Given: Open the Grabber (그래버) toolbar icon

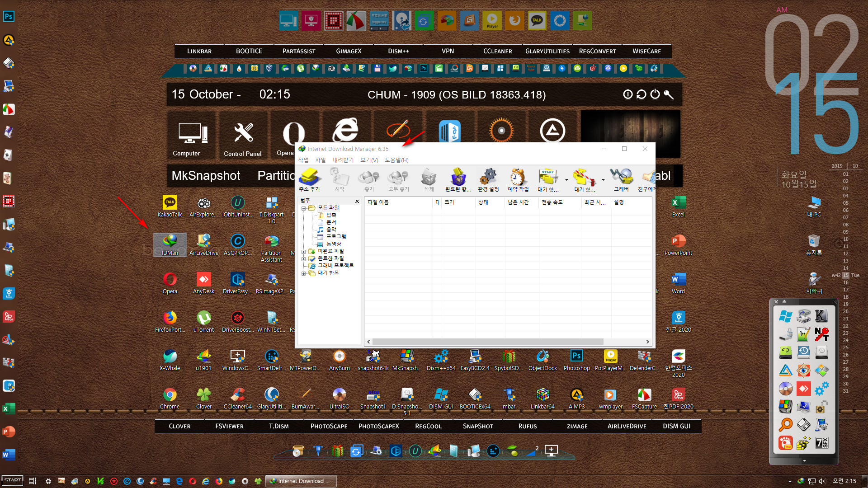Looking at the screenshot, I should pos(621,179).
